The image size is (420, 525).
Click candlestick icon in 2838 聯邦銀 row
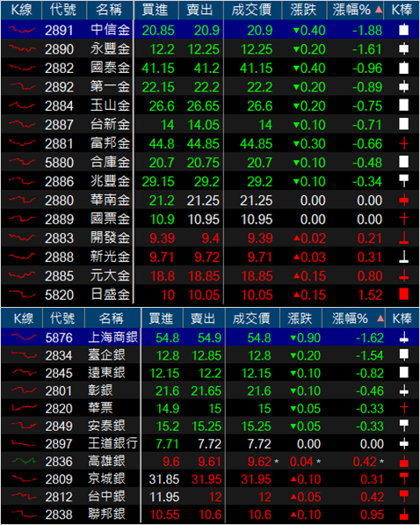(x=403, y=514)
